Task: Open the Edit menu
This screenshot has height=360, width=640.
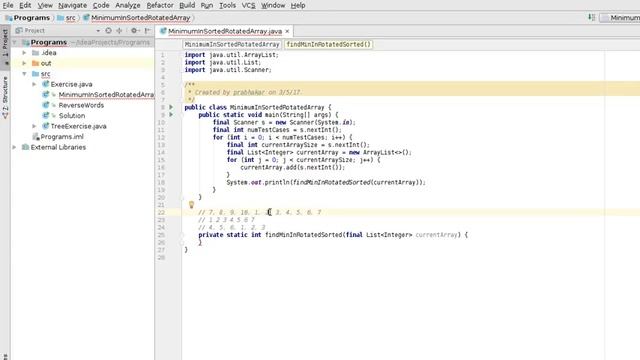Action: 25,5
